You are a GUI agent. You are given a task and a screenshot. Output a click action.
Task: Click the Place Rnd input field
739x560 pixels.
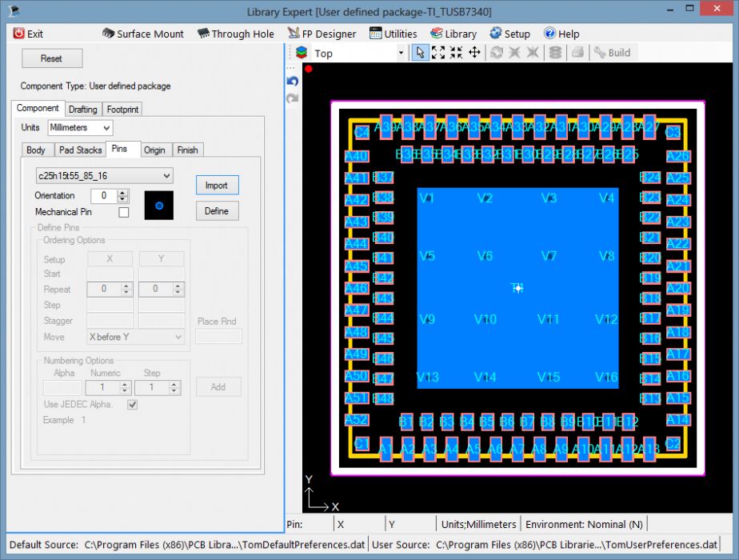click(218, 336)
